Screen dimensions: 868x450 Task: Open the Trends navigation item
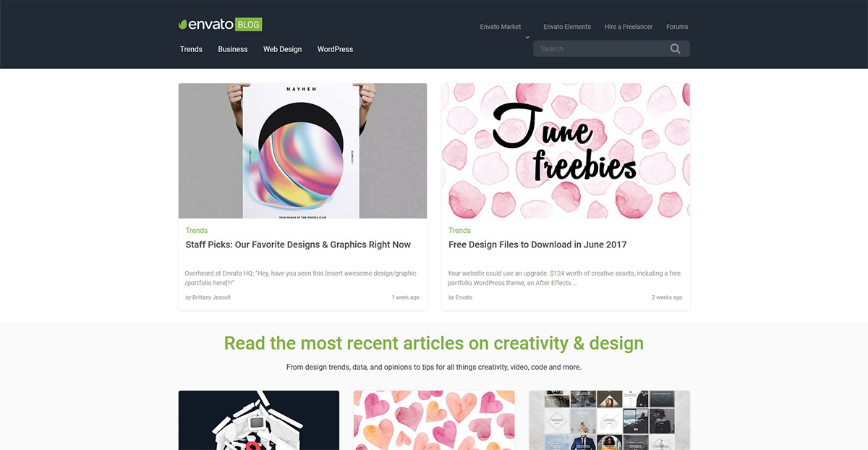(191, 49)
